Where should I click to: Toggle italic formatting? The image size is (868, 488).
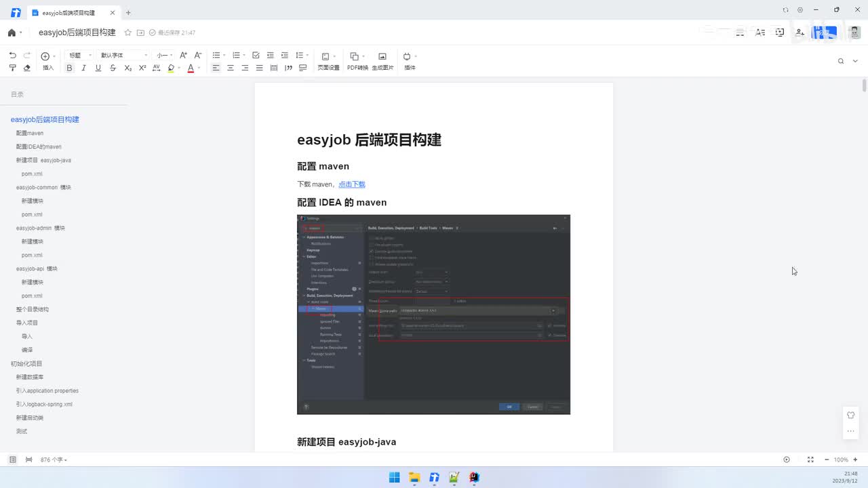pyautogui.click(x=84, y=68)
